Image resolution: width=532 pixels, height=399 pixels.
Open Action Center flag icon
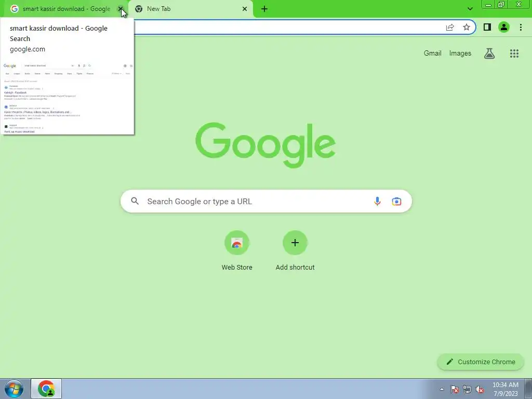(454, 389)
